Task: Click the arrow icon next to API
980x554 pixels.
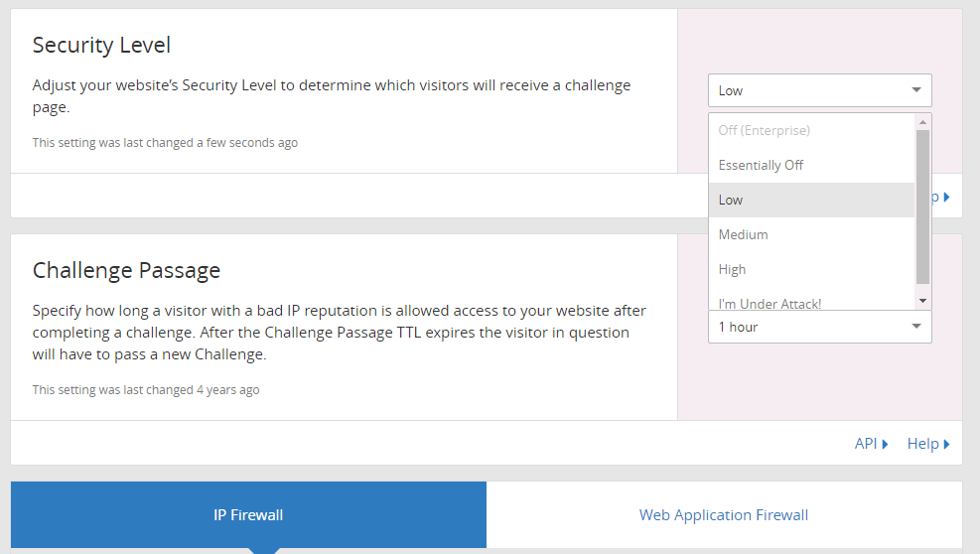Action: tap(885, 444)
